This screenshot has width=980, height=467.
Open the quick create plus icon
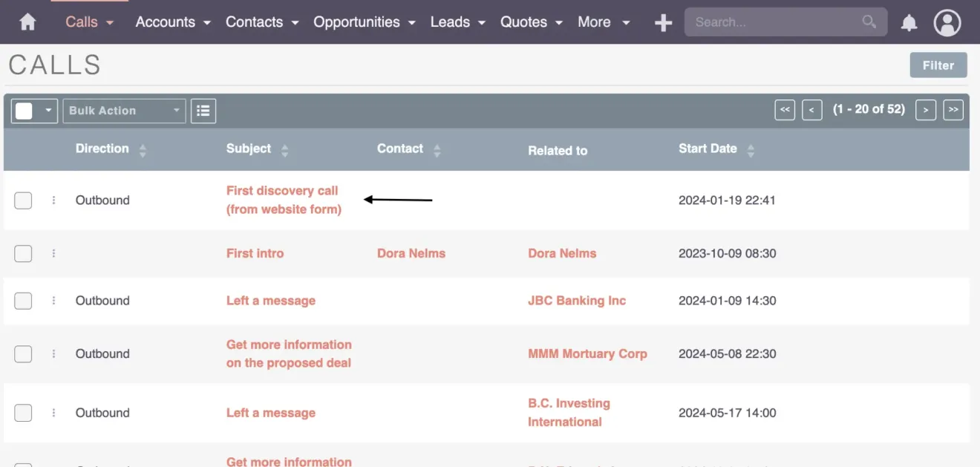(662, 22)
